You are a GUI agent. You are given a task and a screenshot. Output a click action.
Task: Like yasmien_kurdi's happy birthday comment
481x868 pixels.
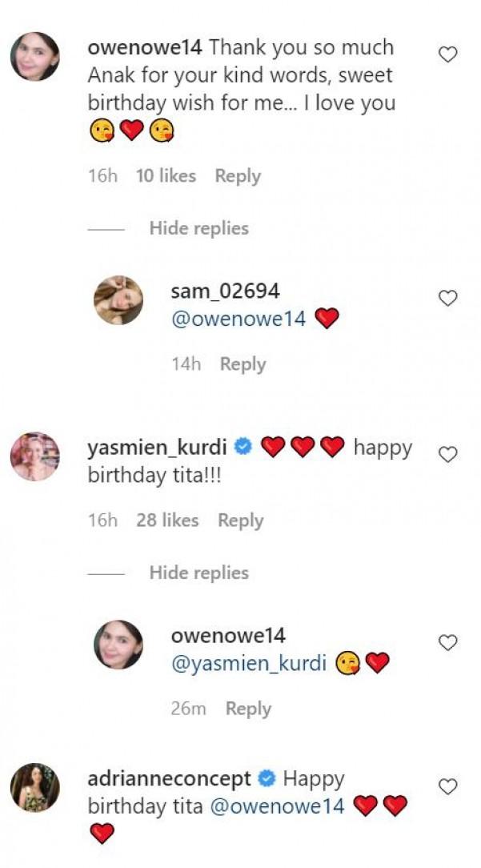[x=448, y=454]
